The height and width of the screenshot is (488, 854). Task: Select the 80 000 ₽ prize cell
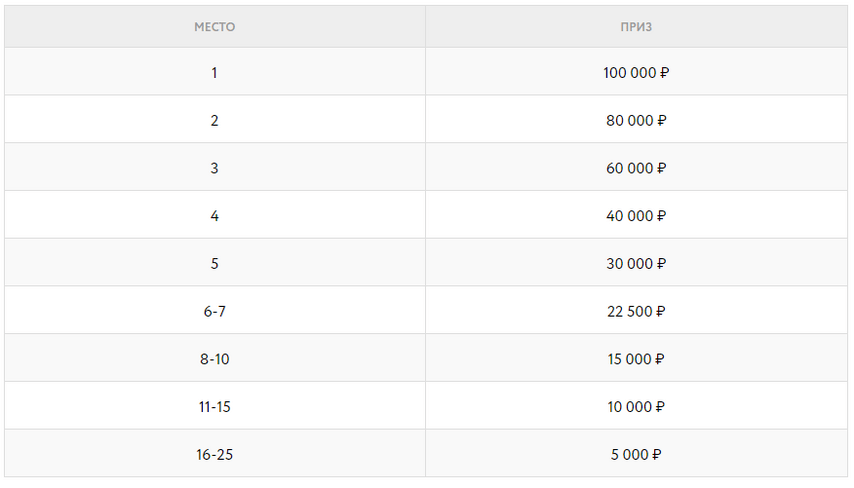coord(636,119)
